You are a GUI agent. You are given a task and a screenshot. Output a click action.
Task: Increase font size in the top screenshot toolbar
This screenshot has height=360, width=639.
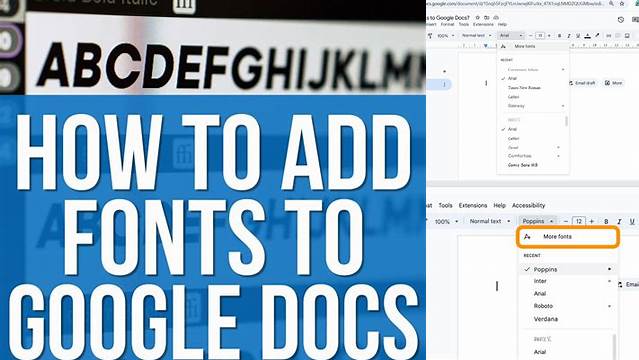click(549, 36)
